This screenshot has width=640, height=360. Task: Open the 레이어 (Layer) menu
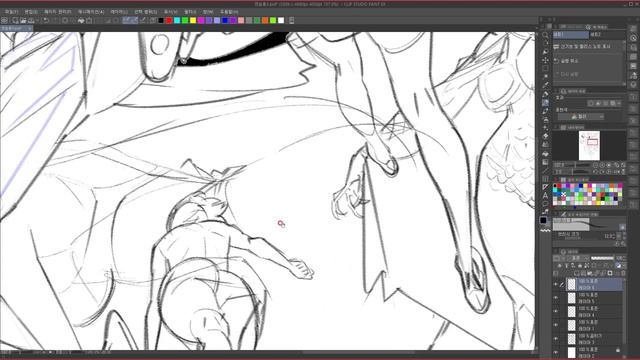119,12
